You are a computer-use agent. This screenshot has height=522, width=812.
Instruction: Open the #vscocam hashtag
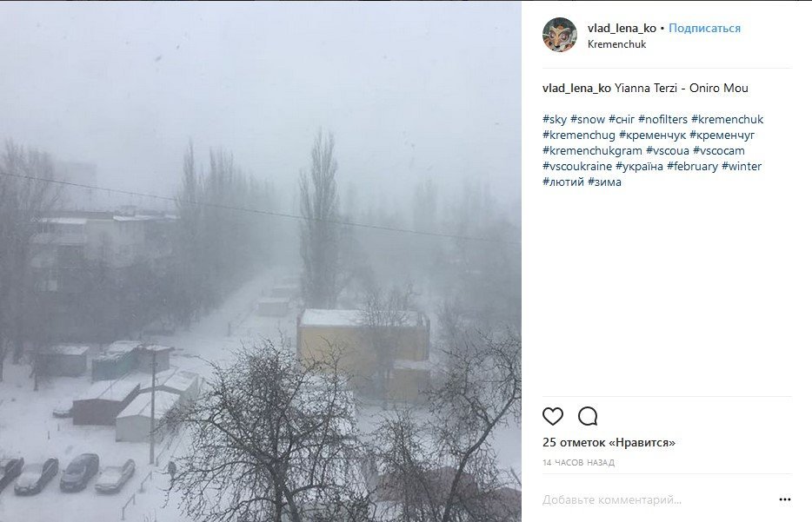(719, 151)
